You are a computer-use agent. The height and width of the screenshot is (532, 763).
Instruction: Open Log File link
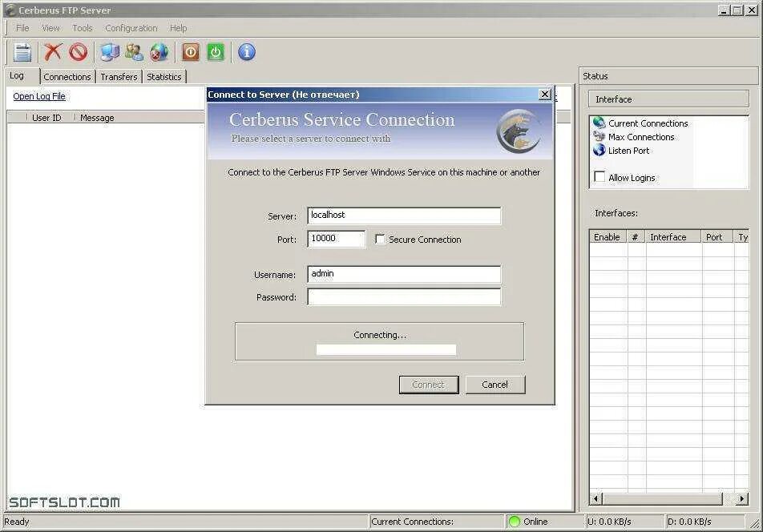click(x=39, y=96)
